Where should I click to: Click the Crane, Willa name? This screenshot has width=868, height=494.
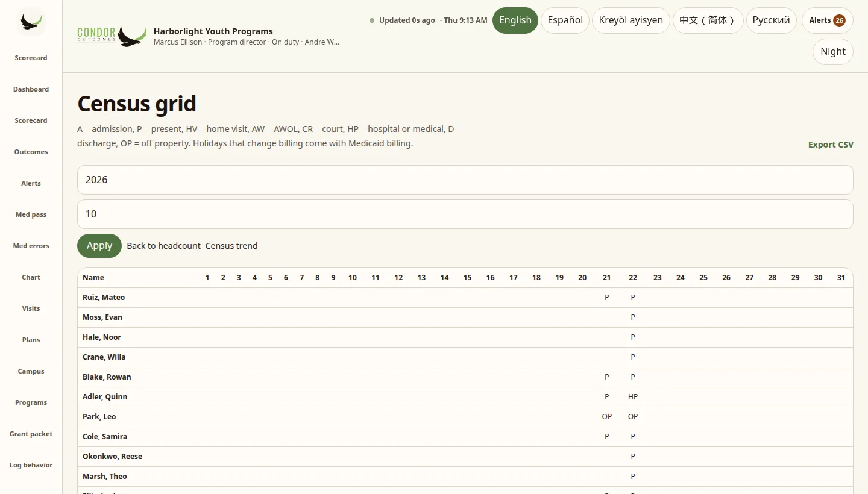(x=104, y=357)
